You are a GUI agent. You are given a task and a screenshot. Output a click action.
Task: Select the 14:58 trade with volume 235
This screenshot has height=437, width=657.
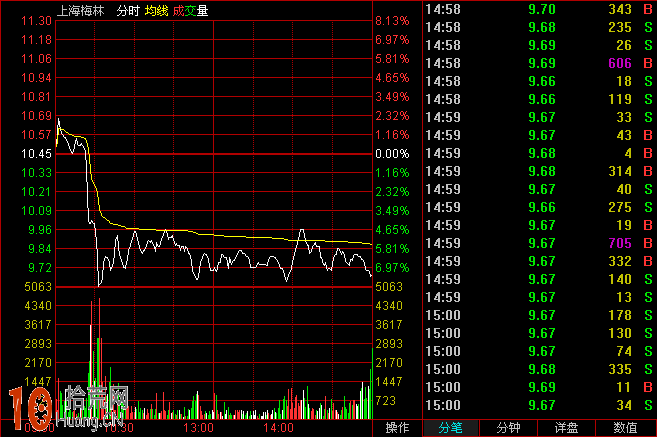click(539, 27)
